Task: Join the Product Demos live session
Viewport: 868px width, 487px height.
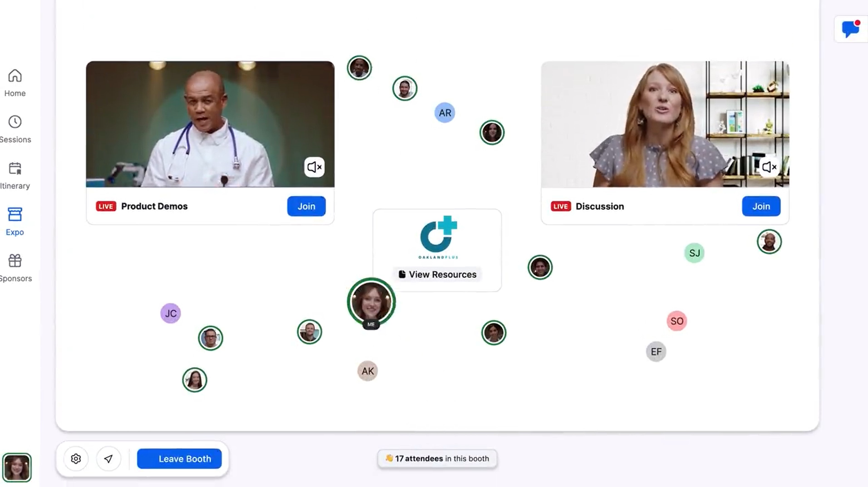Action: click(x=306, y=206)
